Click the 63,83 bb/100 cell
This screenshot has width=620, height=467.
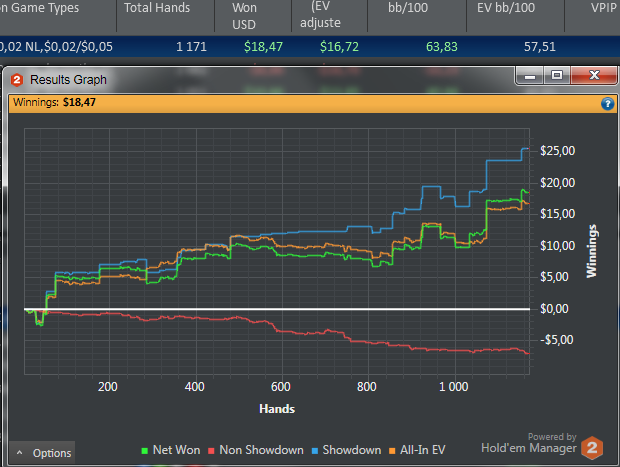coord(442,47)
